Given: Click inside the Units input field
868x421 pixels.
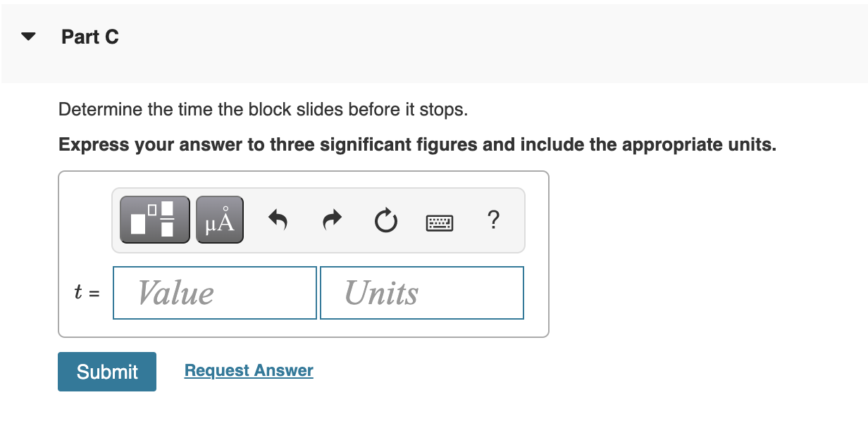Looking at the screenshot, I should click(x=421, y=292).
